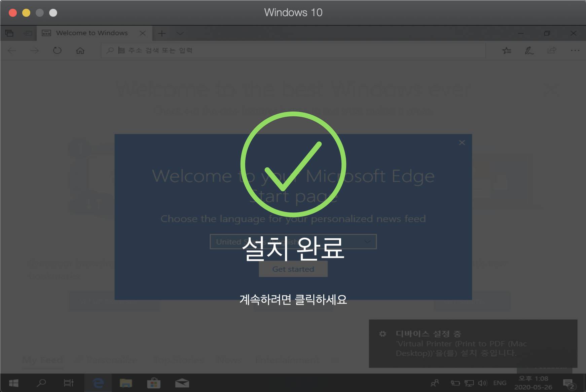Expand the tab preview chevron
This screenshot has width=586, height=392.
[x=180, y=33]
